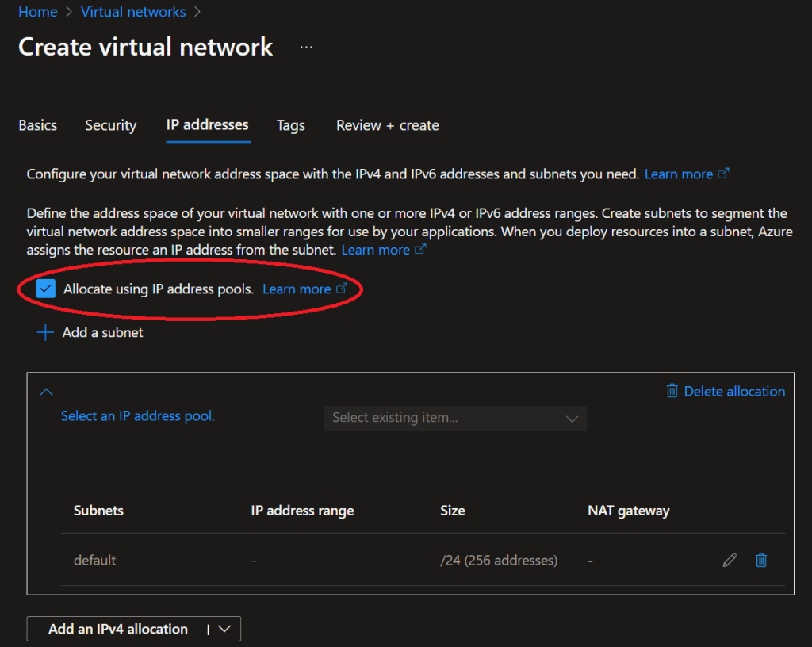Open the Tags tab
Viewport: 812px width, 647px height.
pyautogui.click(x=291, y=125)
